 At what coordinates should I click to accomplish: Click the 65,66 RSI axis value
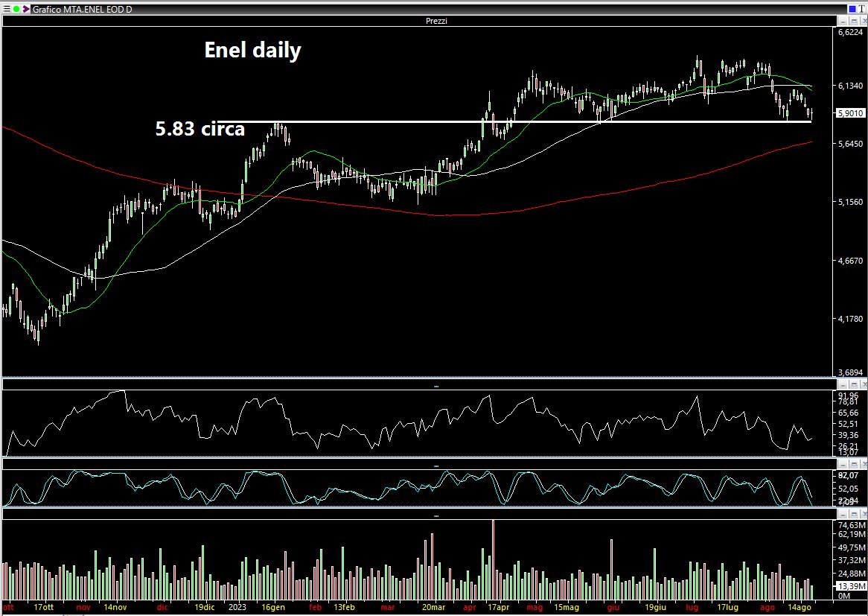tap(849, 413)
